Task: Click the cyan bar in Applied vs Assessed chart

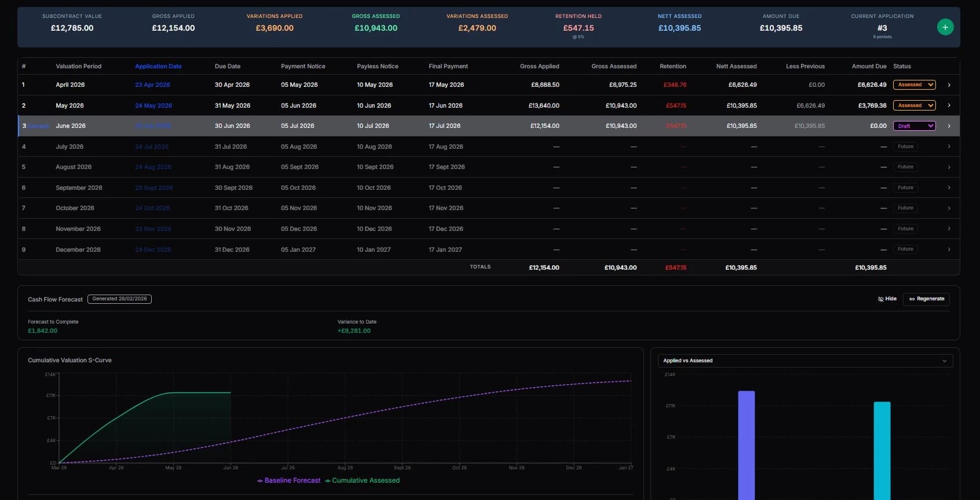Action: [x=882, y=451]
